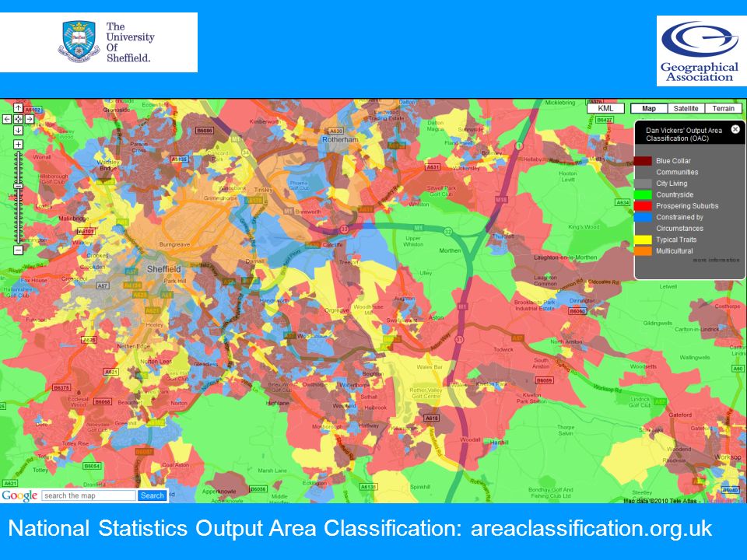Click the Prospering Suburbs red swatch
Image resolution: width=747 pixels, height=560 pixels.
point(643,205)
